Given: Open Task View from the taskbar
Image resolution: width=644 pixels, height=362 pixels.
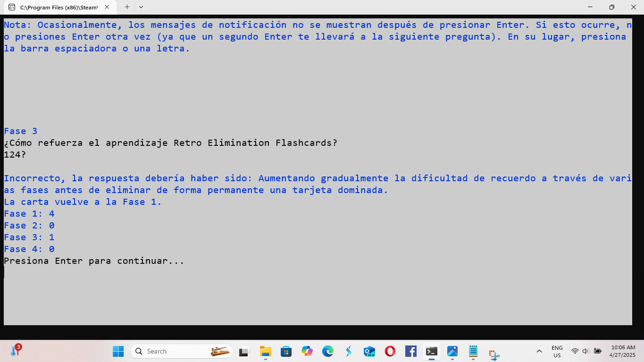Looking at the screenshot, I should click(243, 351).
